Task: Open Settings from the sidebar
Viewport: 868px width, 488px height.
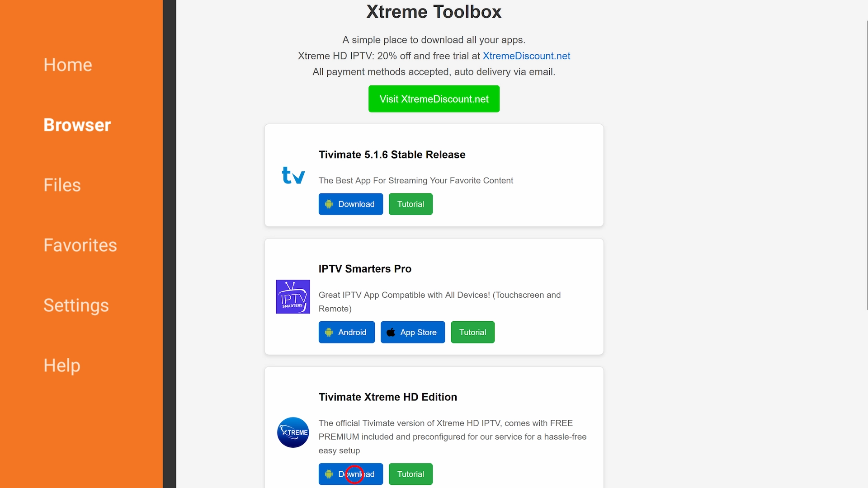Action: [76, 305]
